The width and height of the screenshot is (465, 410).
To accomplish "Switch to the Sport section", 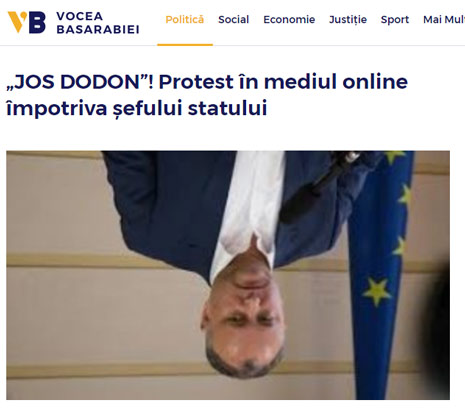I will click(x=395, y=20).
